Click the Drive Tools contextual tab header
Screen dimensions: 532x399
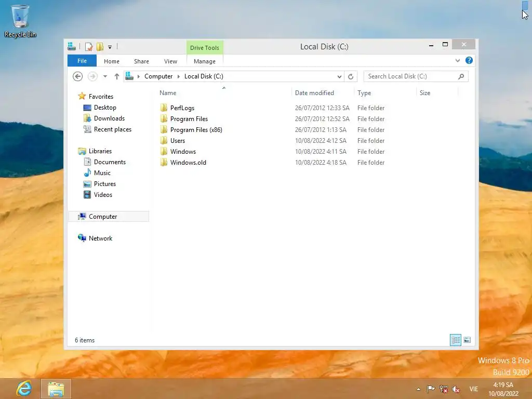click(x=205, y=47)
